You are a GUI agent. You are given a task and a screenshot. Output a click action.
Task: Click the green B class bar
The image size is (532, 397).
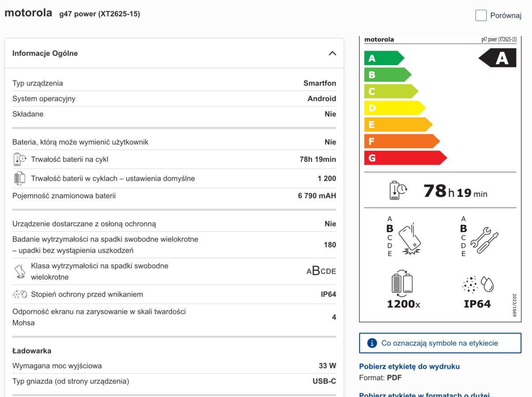click(387, 75)
